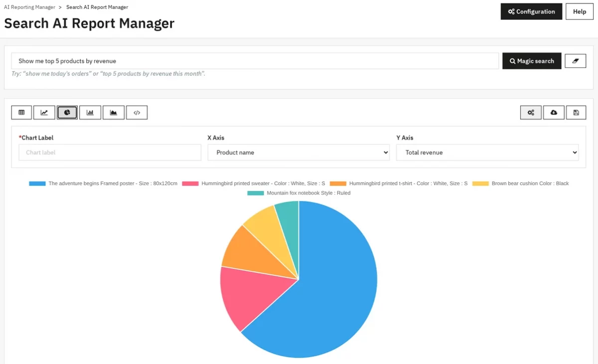
Task: Click the "Try: show me today's orders" hint text
Action: [108, 74]
